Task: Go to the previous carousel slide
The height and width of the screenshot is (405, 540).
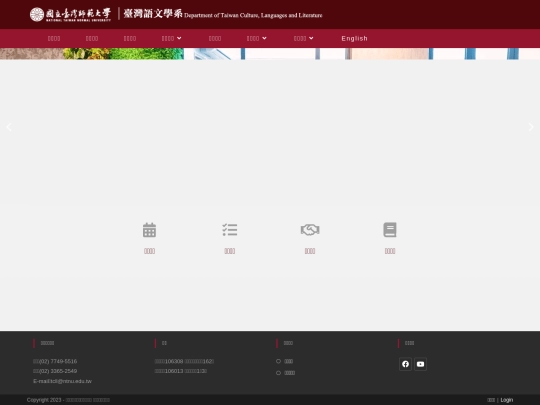Action: click(x=9, y=127)
